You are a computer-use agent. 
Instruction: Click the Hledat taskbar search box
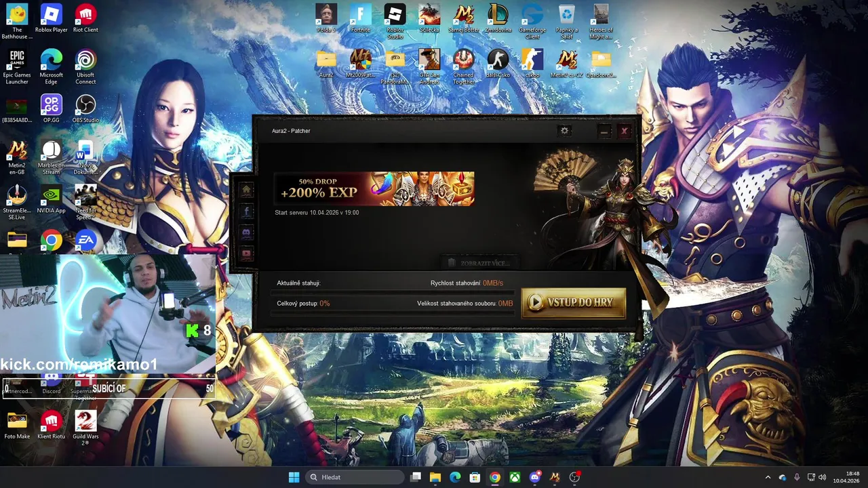click(355, 477)
